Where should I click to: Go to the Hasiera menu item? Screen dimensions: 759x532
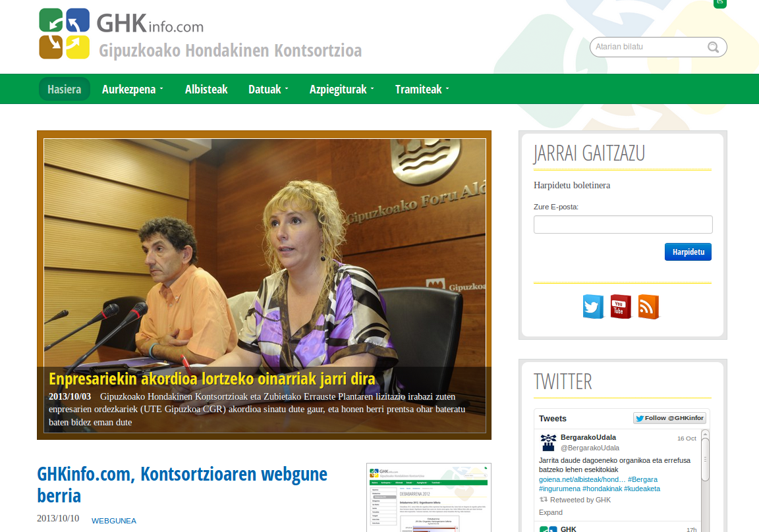(x=65, y=89)
